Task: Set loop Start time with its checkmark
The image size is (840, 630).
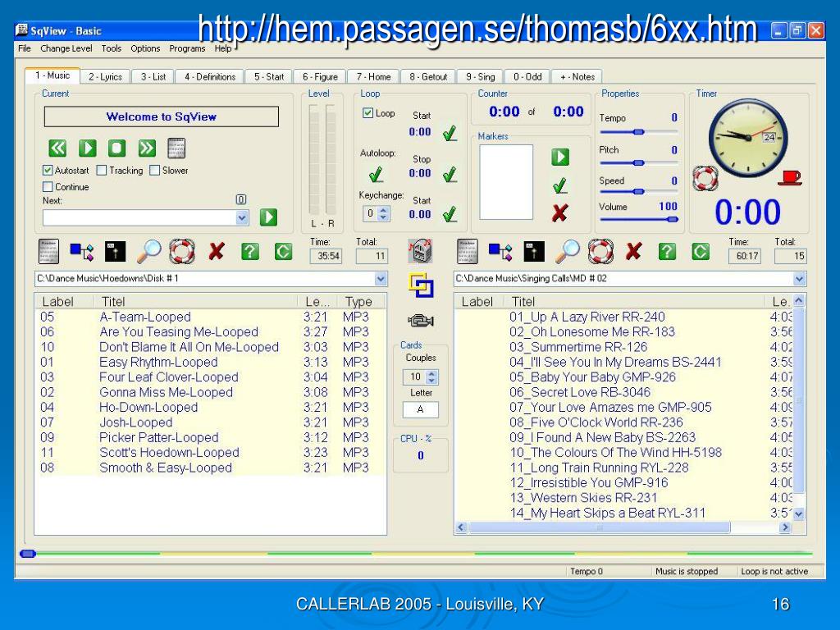Action: 450,133
